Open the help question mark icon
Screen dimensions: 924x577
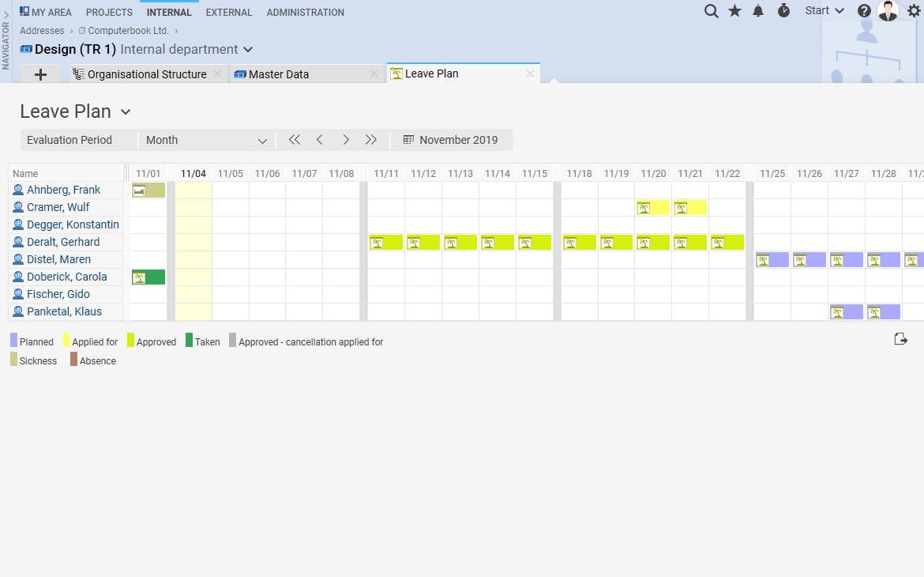point(864,10)
